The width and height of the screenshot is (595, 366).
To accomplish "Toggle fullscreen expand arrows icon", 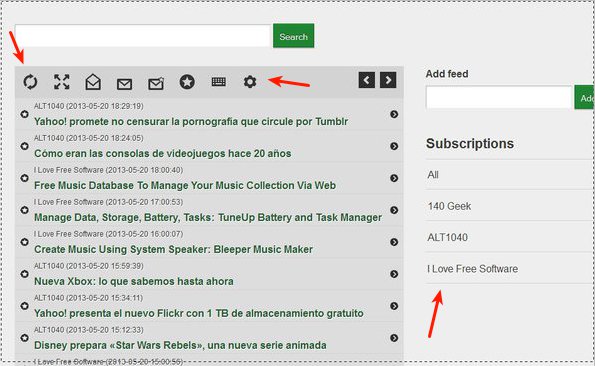I will click(x=61, y=82).
